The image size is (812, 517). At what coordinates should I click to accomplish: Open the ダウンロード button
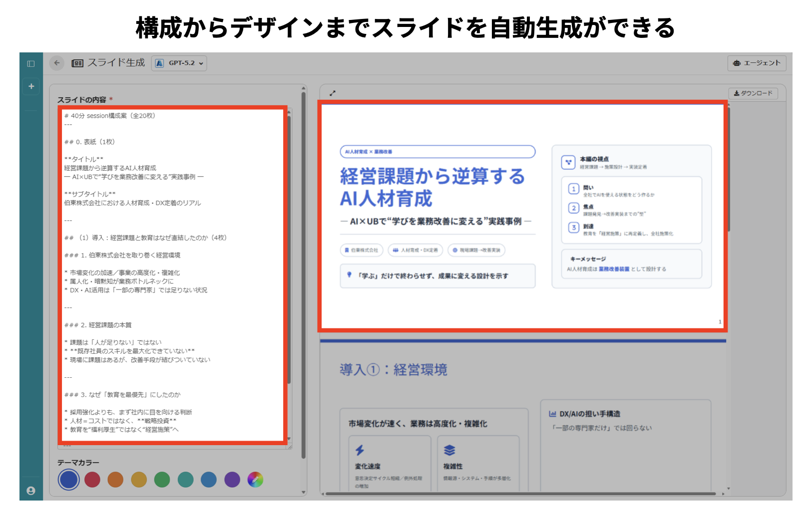pyautogui.click(x=754, y=93)
